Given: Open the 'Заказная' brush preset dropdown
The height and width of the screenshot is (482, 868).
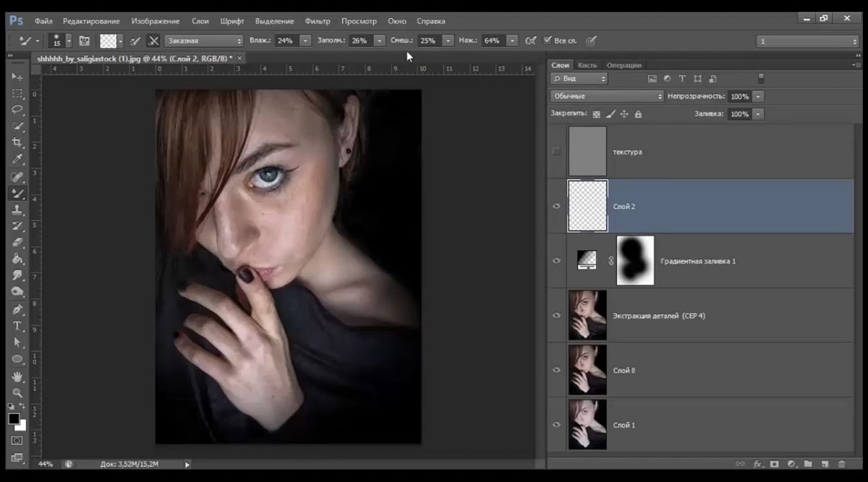Looking at the screenshot, I should click(205, 41).
